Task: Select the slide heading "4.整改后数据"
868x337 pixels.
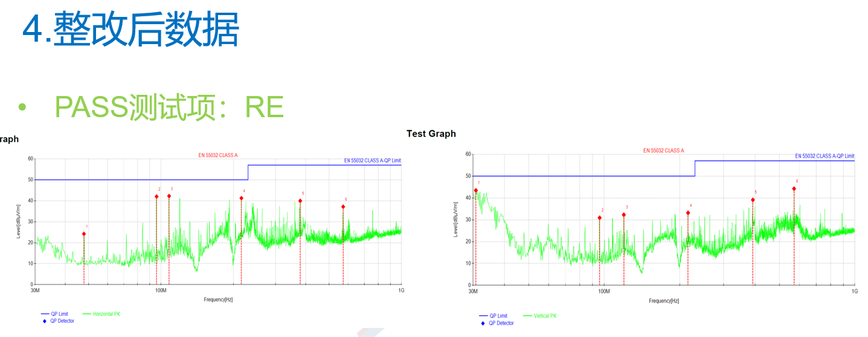Action: (131, 30)
